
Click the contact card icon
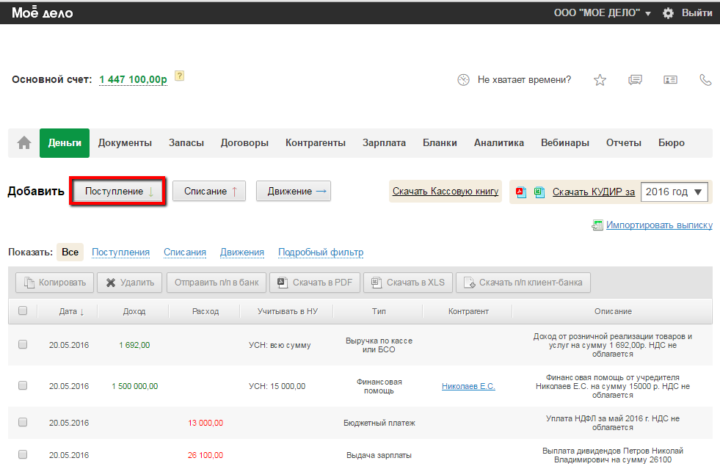click(x=670, y=80)
